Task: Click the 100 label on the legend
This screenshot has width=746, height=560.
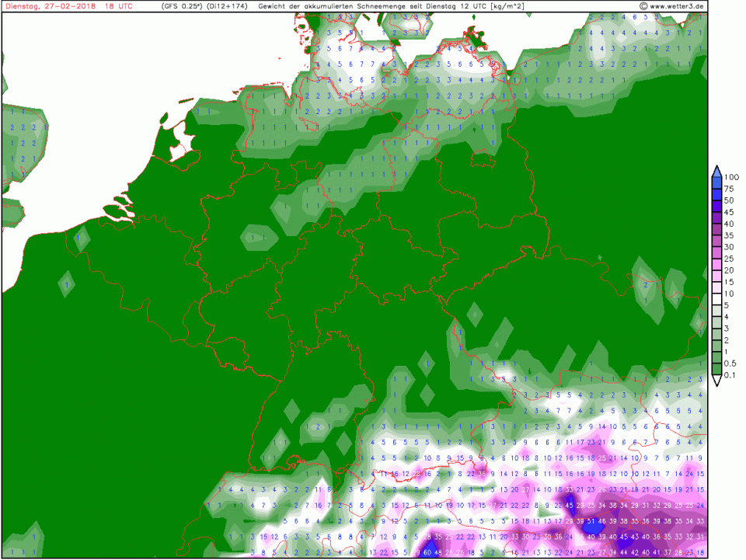Action: (x=732, y=177)
